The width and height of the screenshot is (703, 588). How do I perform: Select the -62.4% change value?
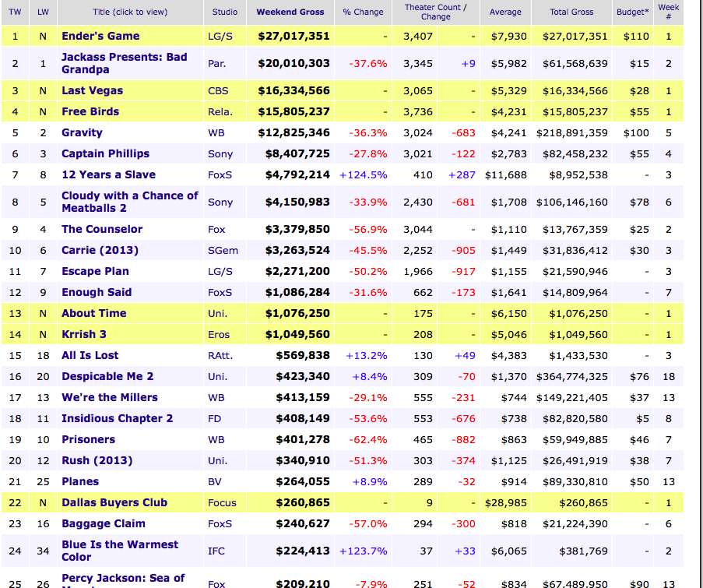[x=368, y=440]
